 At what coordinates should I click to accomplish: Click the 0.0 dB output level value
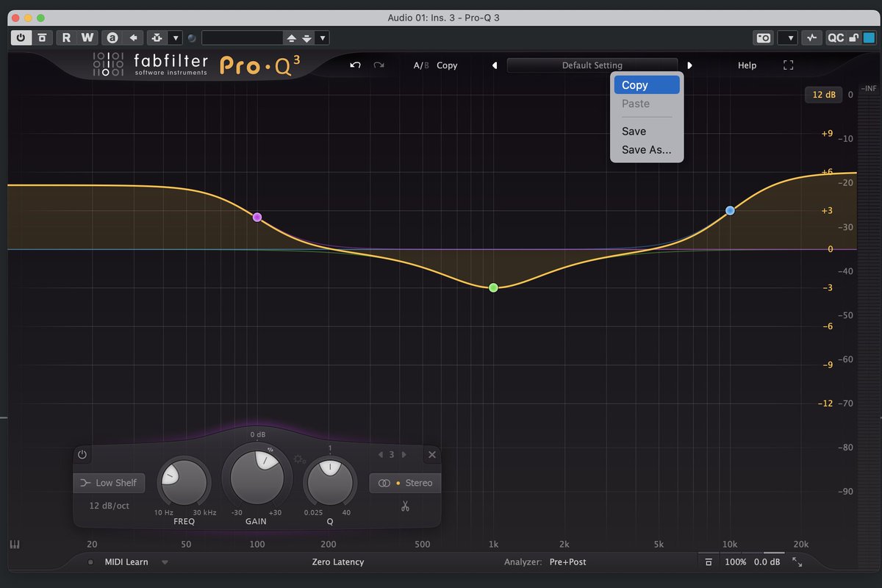point(767,562)
